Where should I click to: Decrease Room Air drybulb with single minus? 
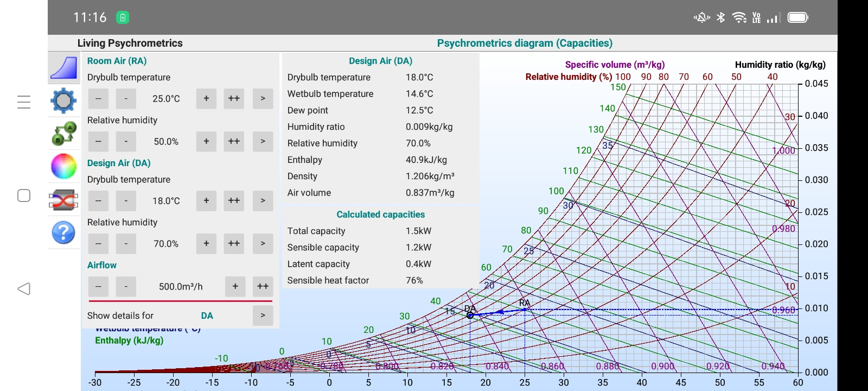pyautogui.click(x=126, y=98)
